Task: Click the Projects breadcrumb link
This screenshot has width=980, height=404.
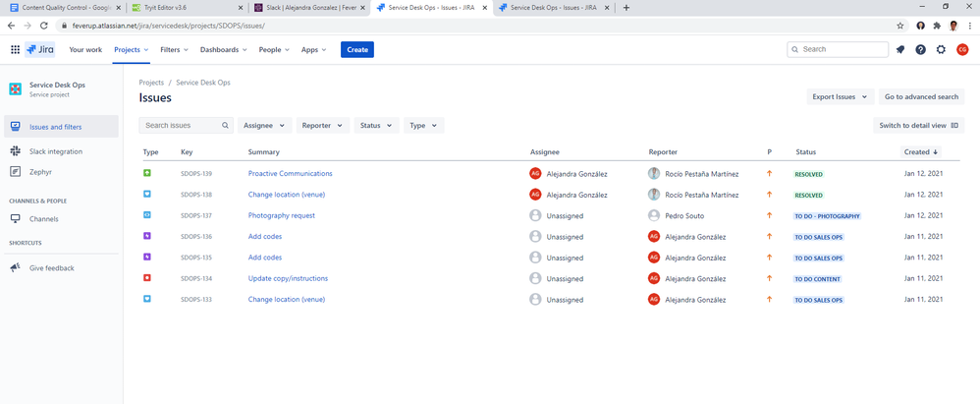Action: pos(151,83)
